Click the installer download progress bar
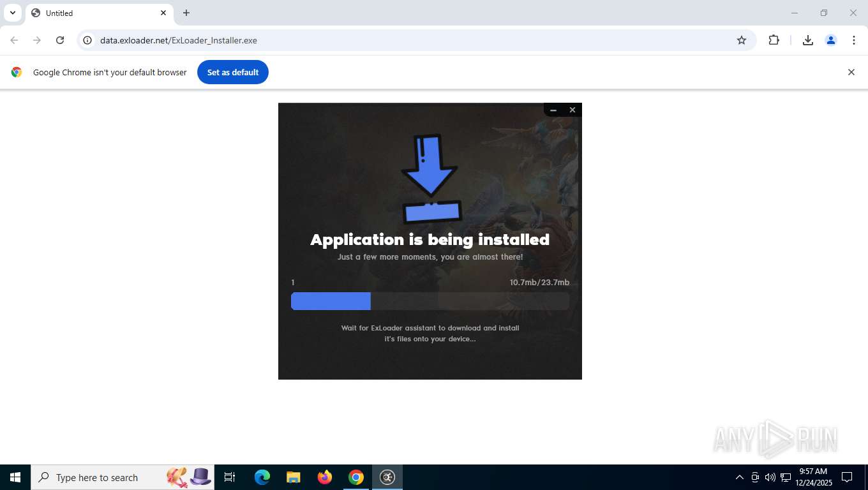The height and width of the screenshot is (490, 868). [x=430, y=301]
